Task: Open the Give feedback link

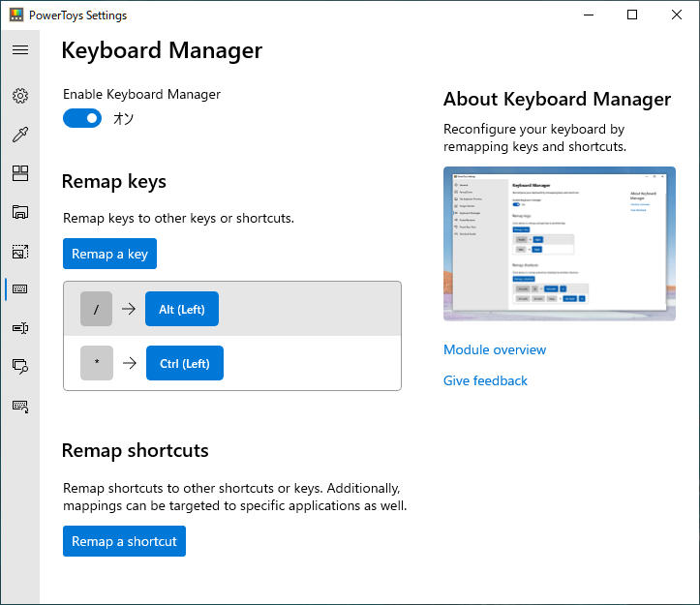Action: 485,380
